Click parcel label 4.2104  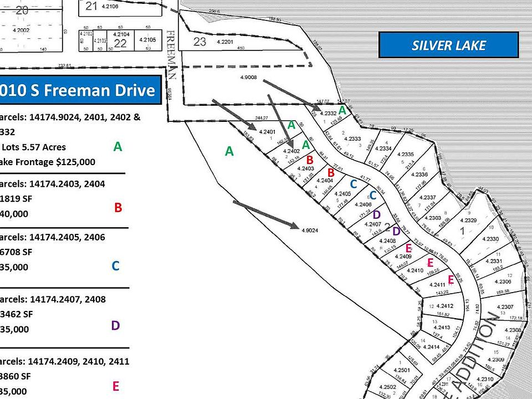click(x=121, y=34)
